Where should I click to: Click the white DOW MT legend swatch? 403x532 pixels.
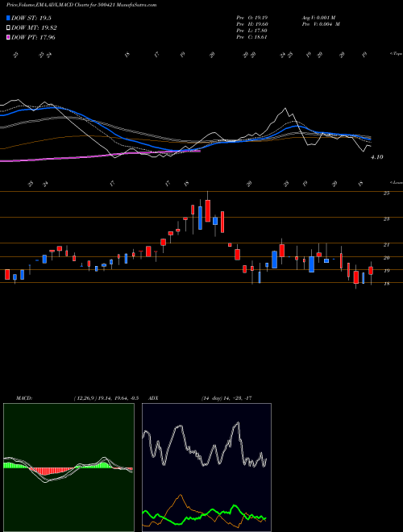coord(8,28)
